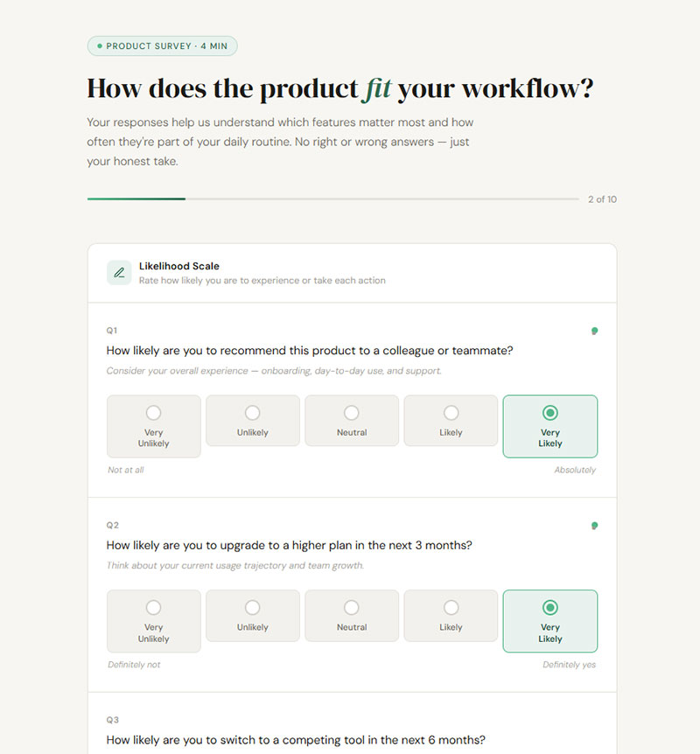Pick Neutral for upgrading to higher plan
Image resolution: width=700 pixels, height=754 pixels.
click(352, 616)
